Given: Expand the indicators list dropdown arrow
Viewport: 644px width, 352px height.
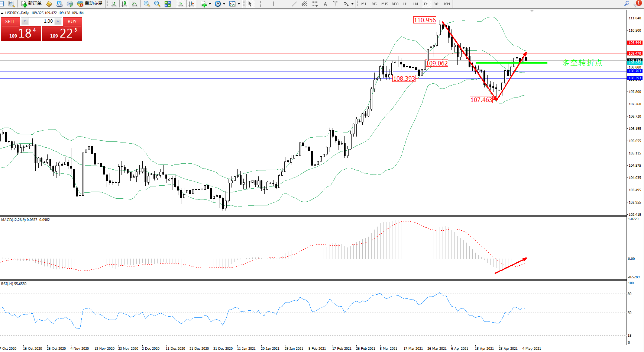Looking at the screenshot, I should tap(210, 4).
